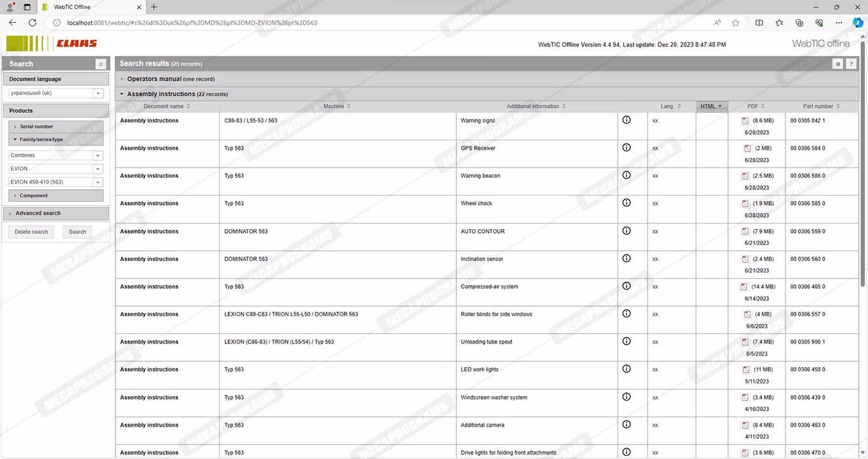Screen dimensions: 868x459
Task: Open PDF icon for AUTO CONTOUR instructions
Action: [x=746, y=232]
